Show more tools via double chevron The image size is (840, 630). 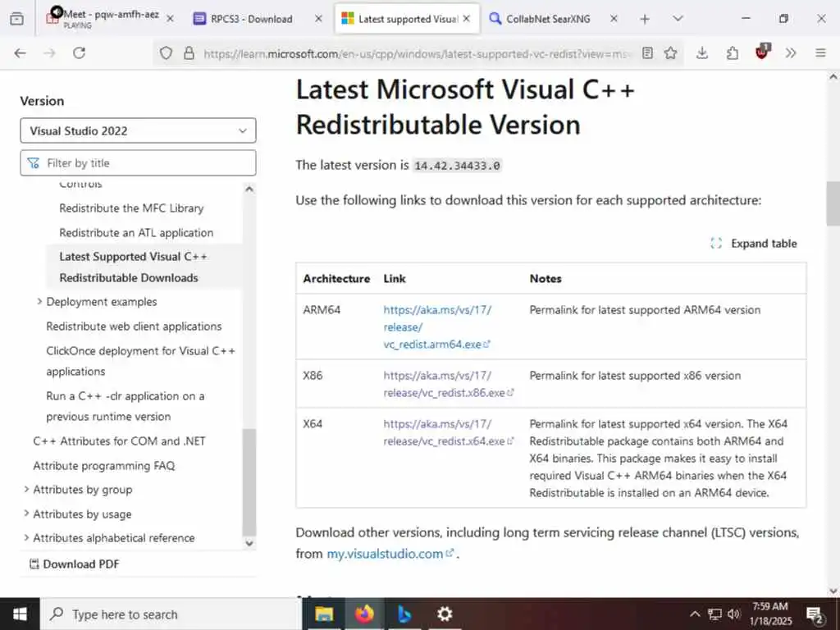pos(791,53)
